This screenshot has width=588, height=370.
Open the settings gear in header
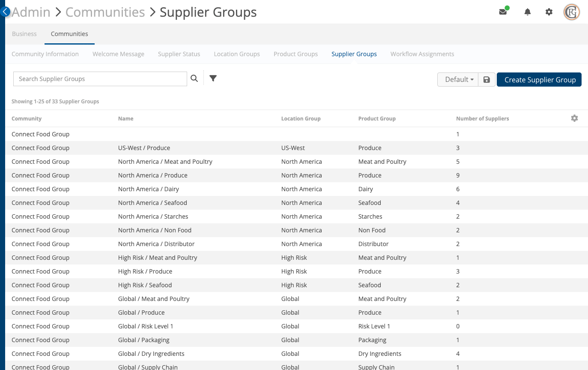pyautogui.click(x=549, y=12)
